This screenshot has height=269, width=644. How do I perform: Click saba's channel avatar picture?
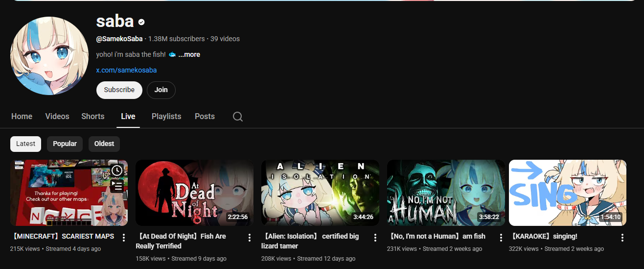[49, 56]
